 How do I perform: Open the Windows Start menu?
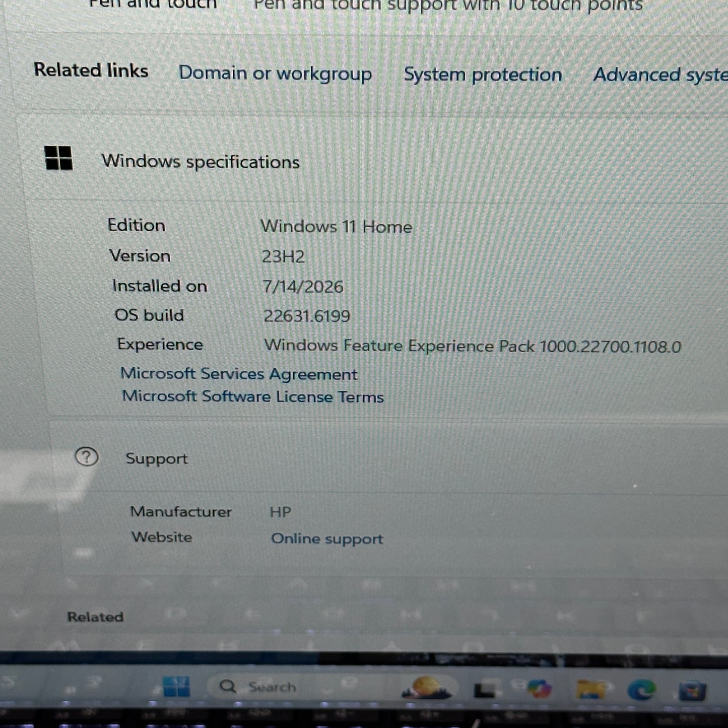coord(176,687)
